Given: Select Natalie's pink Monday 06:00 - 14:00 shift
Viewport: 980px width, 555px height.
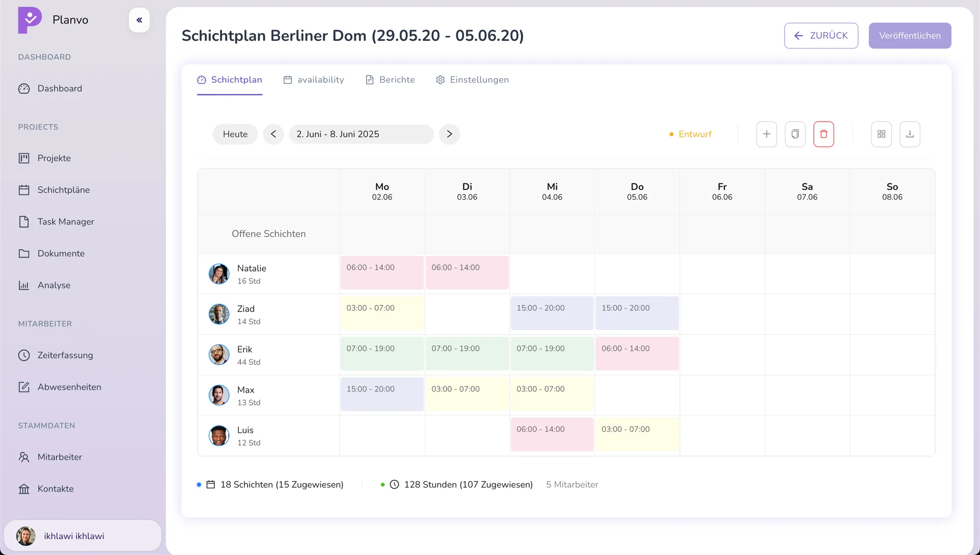Looking at the screenshot, I should tap(382, 273).
